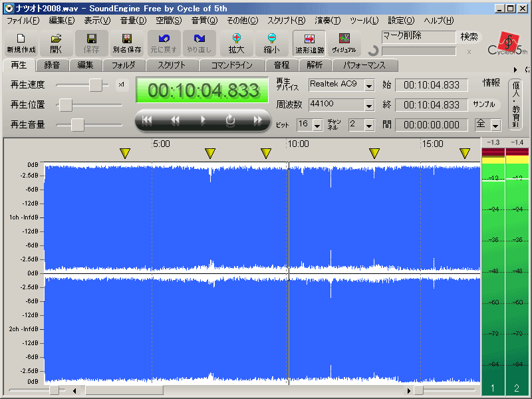Image resolution: width=532 pixels, height=399 pixels.
Task: Expand the ビット 16 dropdown
Action: point(317,125)
